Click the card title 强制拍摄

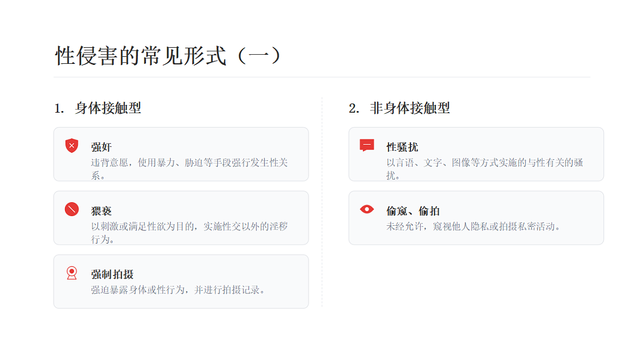[x=112, y=275]
